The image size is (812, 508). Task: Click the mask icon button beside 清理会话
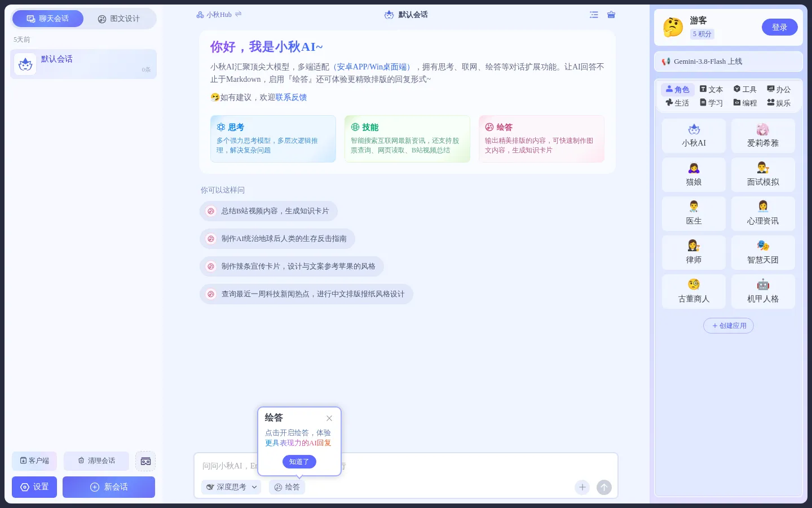pyautogui.click(x=145, y=461)
